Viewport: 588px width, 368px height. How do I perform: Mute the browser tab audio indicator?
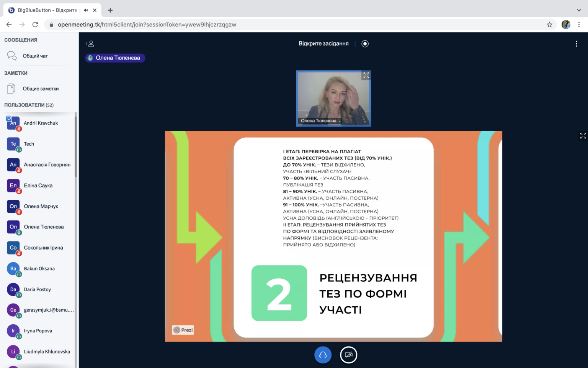[x=86, y=10]
